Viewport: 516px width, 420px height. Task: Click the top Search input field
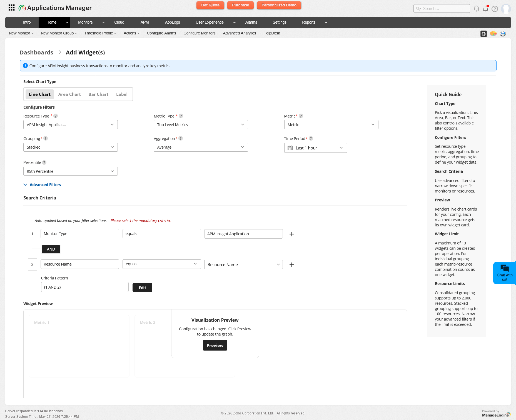(442, 9)
